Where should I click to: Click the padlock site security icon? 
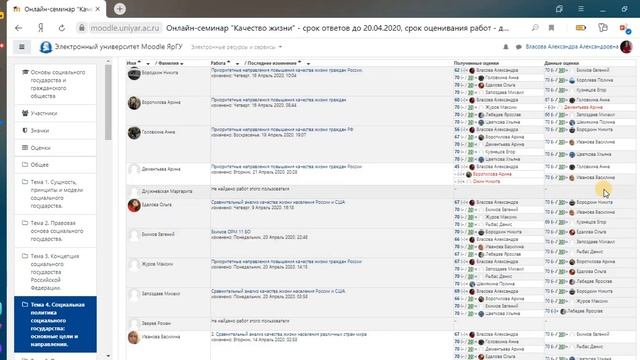[82, 28]
